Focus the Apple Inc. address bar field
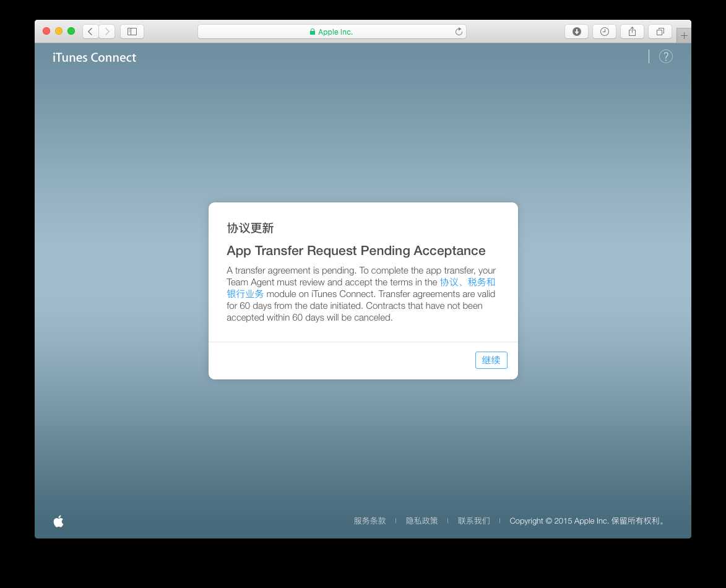Image resolution: width=726 pixels, height=588 pixels. (x=332, y=32)
